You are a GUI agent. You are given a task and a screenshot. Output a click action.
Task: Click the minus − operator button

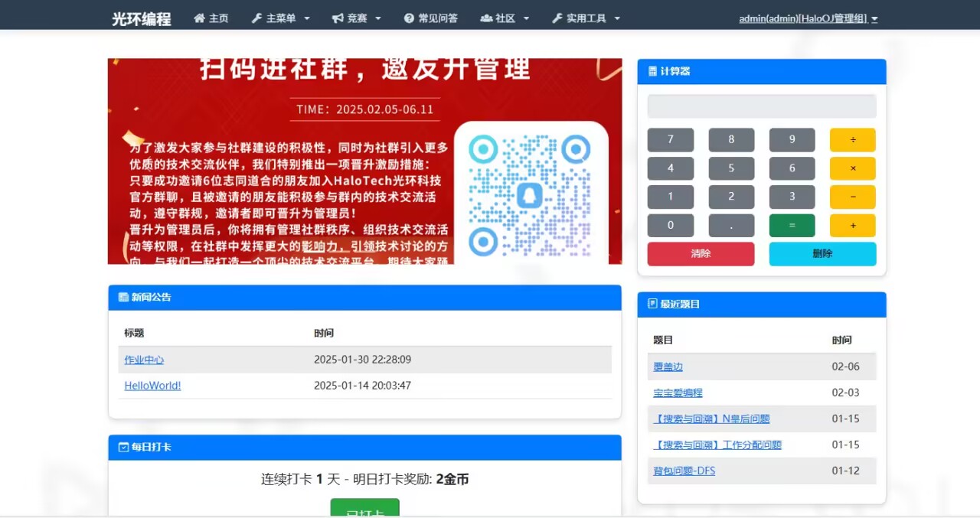click(853, 197)
